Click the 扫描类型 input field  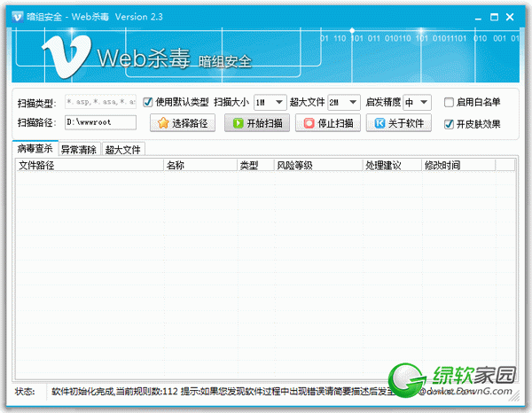pyautogui.click(x=100, y=102)
